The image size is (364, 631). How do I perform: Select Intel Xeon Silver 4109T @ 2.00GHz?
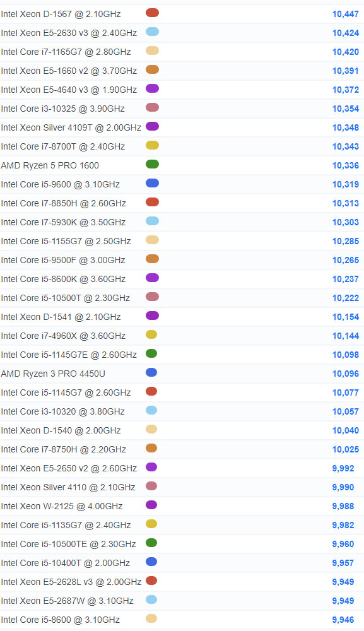click(x=71, y=127)
